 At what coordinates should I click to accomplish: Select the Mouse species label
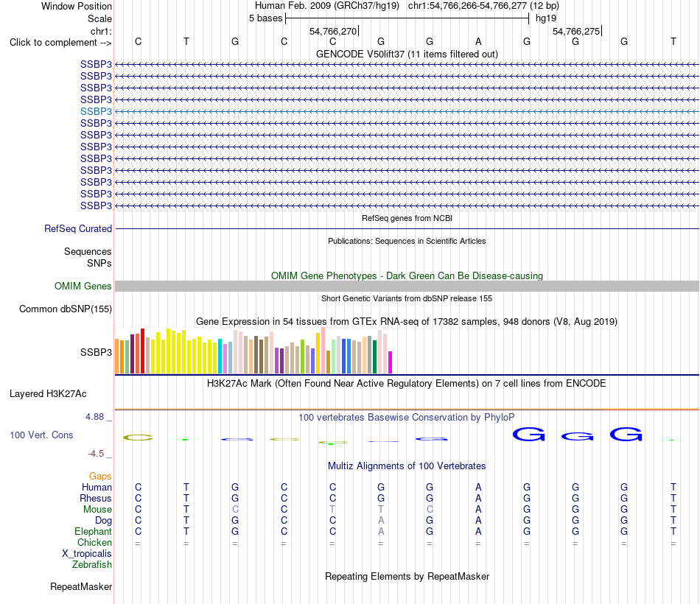tap(97, 510)
